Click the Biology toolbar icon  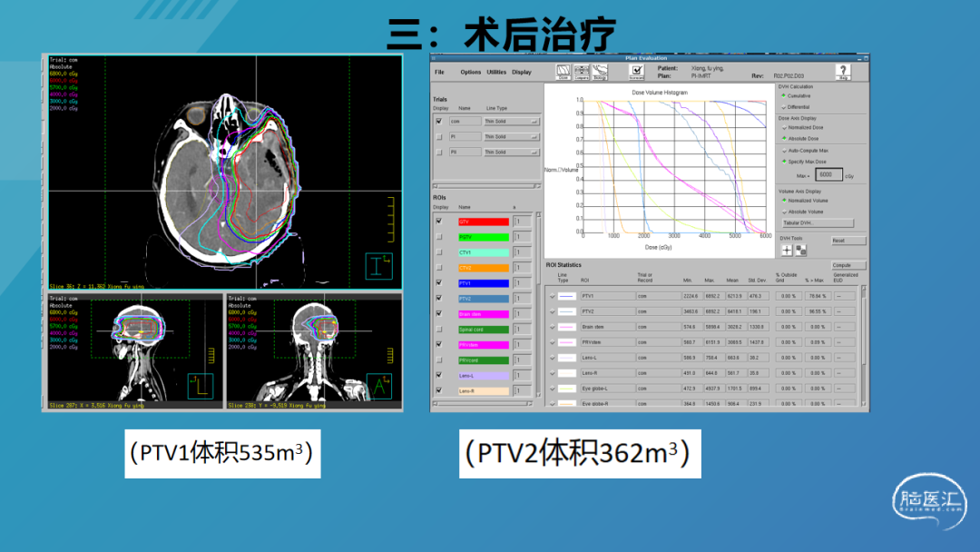pyautogui.click(x=600, y=71)
